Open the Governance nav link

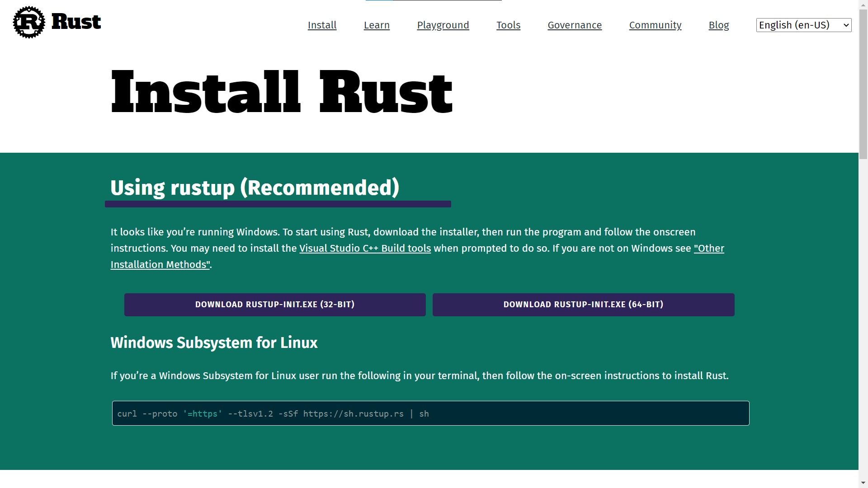pos(575,25)
